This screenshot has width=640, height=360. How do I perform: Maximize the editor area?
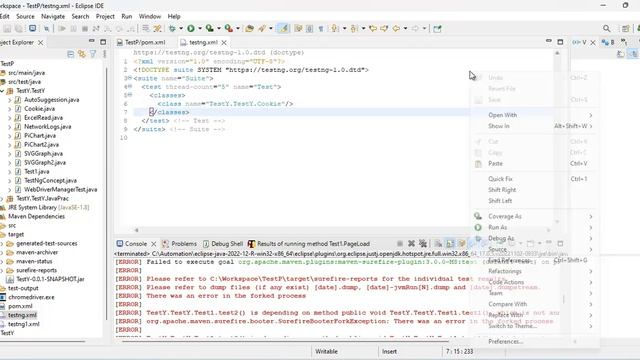pos(560,42)
